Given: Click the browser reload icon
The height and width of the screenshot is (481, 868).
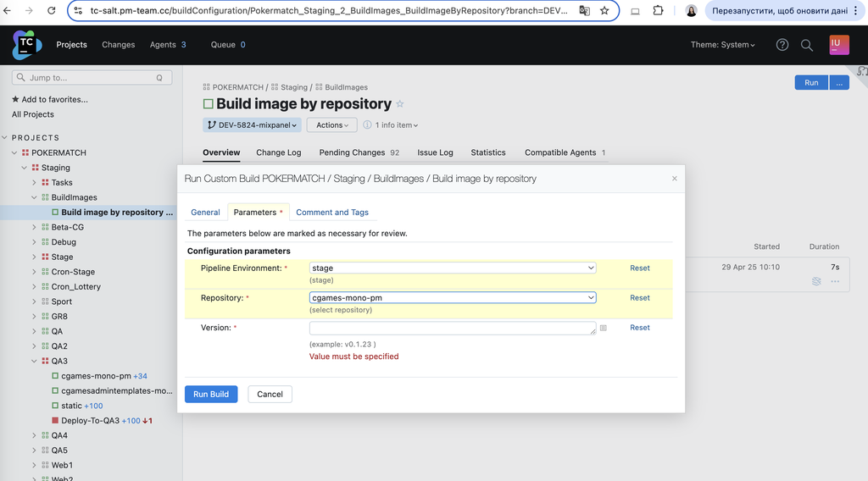Looking at the screenshot, I should 51,10.
